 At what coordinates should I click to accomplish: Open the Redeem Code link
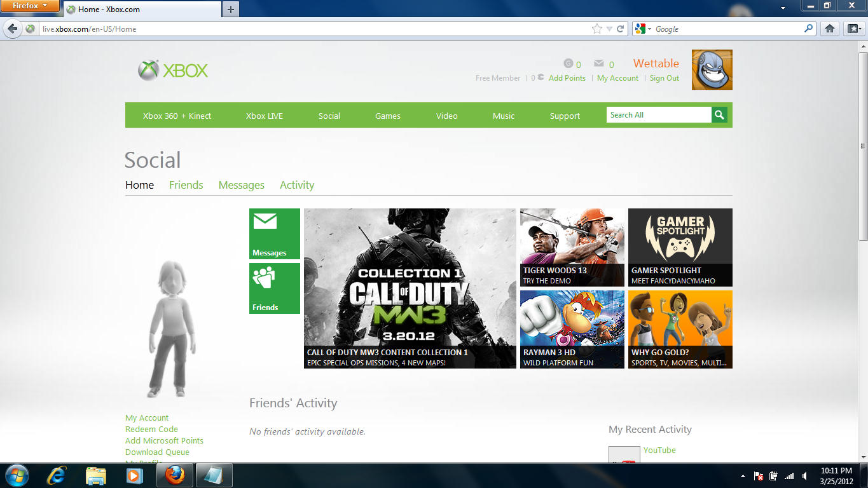click(151, 429)
